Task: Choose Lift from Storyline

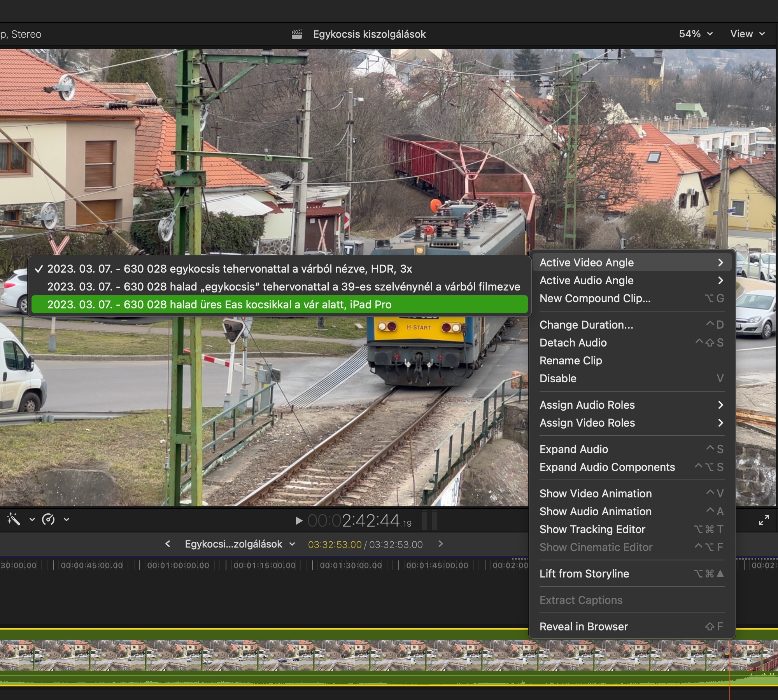Action: (x=632, y=574)
